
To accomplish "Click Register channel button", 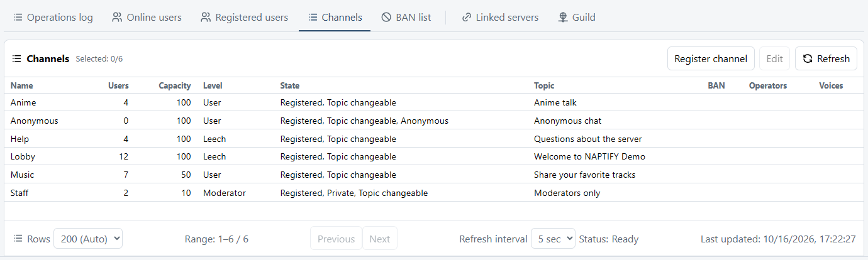I will pos(711,58).
